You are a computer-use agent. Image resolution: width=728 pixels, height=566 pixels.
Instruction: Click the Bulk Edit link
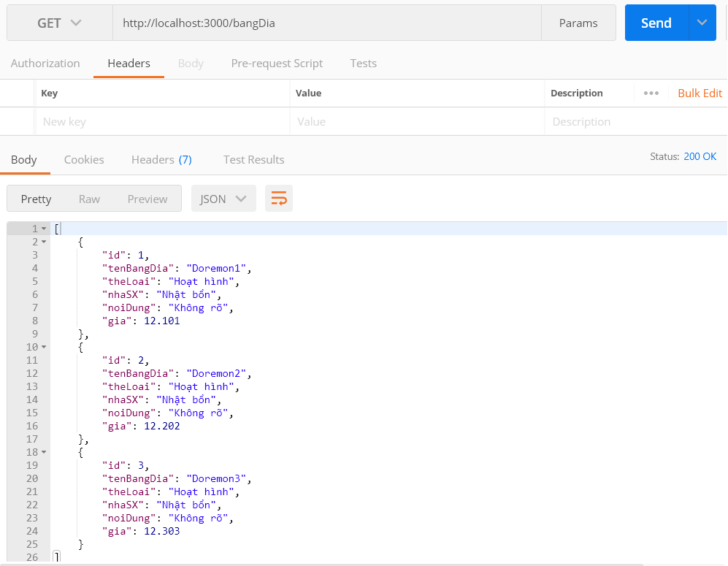tap(700, 93)
